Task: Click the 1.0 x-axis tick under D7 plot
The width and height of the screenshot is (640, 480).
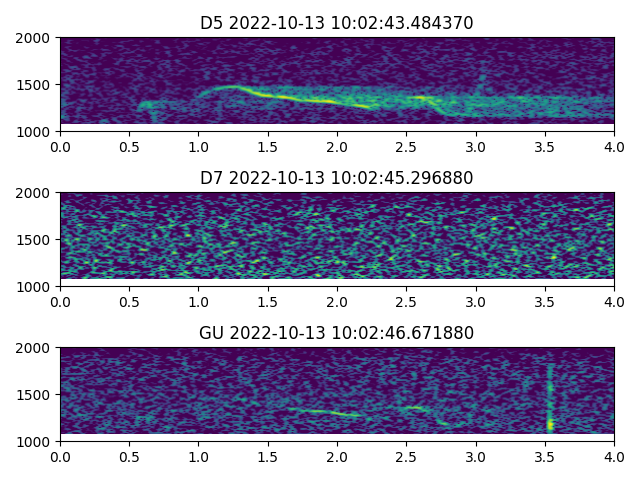Action: [x=199, y=301]
